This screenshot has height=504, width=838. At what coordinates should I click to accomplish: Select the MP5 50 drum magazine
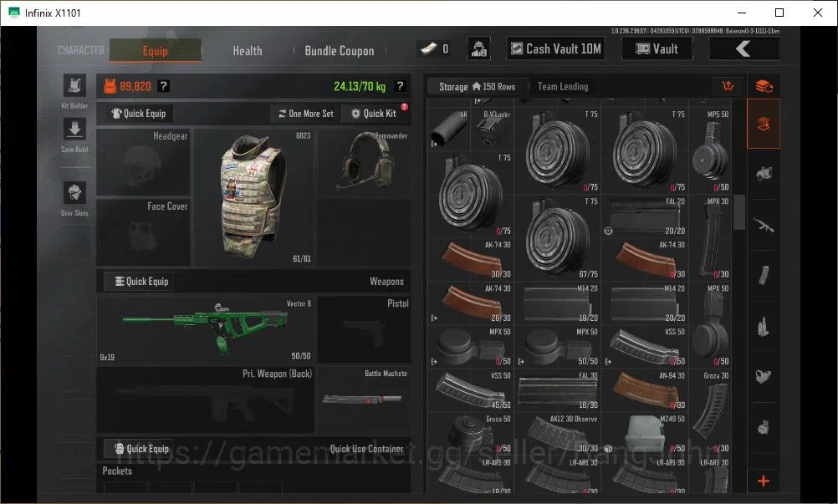point(710,151)
